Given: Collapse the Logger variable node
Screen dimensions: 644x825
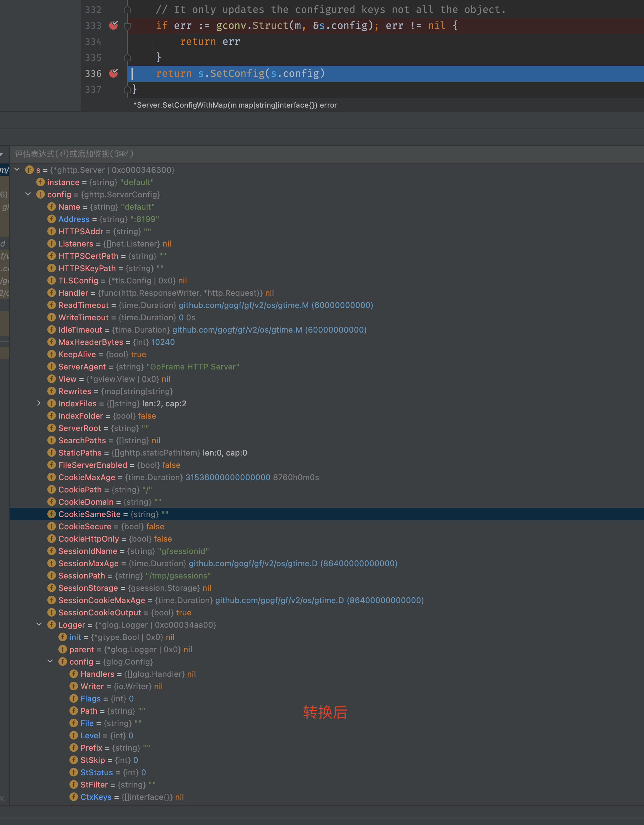Looking at the screenshot, I should tap(39, 624).
